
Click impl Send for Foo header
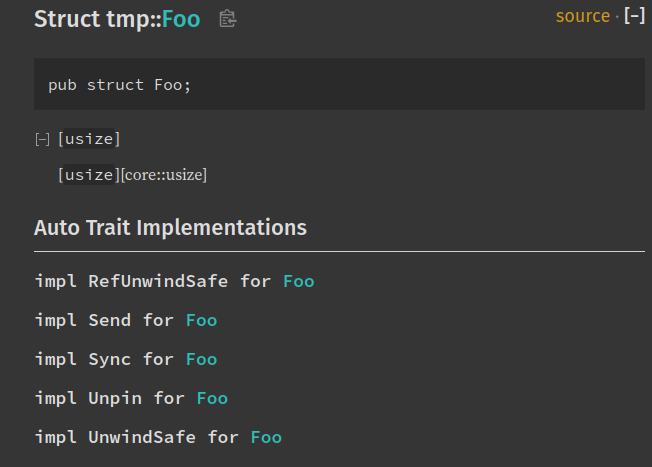pyautogui.click(x=126, y=321)
